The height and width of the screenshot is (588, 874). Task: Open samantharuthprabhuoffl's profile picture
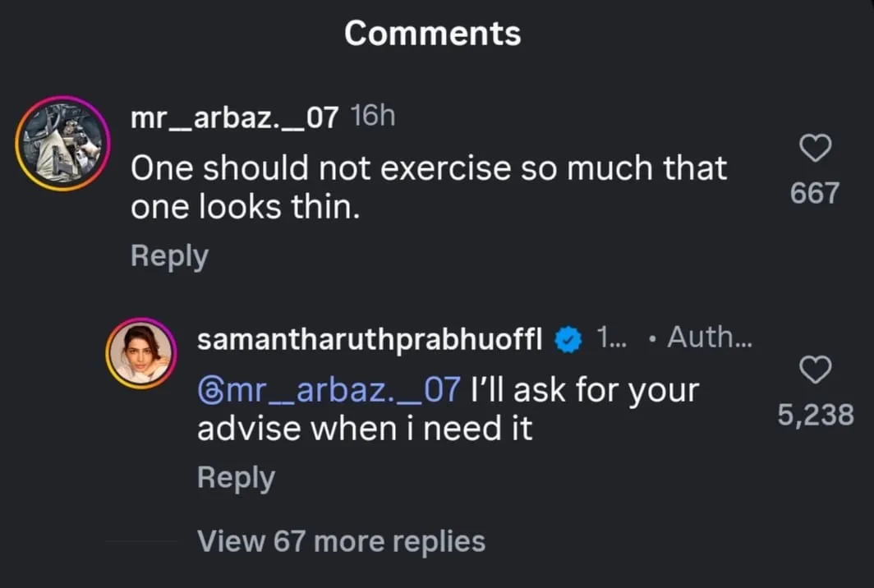coord(141,354)
